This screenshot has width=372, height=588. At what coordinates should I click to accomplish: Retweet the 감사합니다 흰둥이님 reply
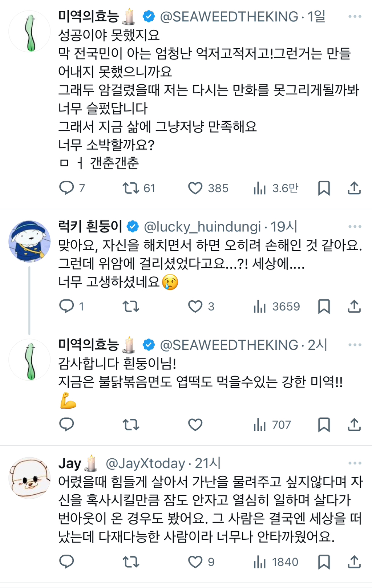click(x=131, y=425)
